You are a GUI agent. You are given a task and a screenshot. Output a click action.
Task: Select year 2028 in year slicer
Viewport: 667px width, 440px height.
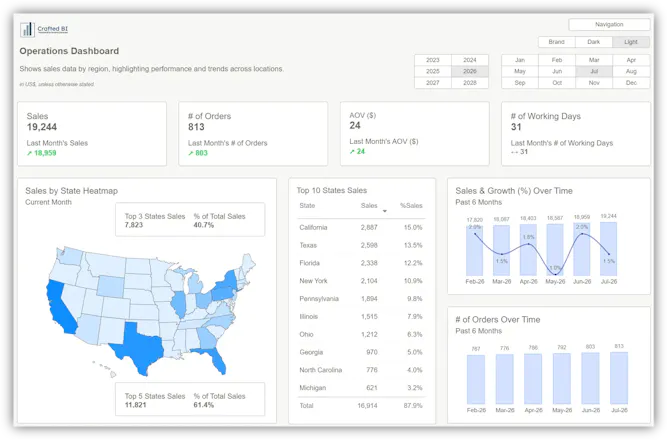[470, 83]
